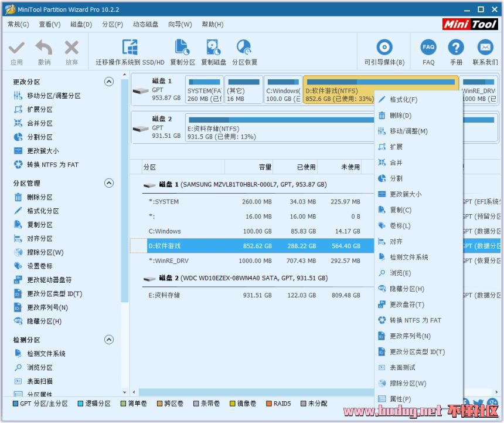Viewport: 504px width, 423px height.
Task: Choose 浏览(E) in the context menu
Action: point(418,273)
